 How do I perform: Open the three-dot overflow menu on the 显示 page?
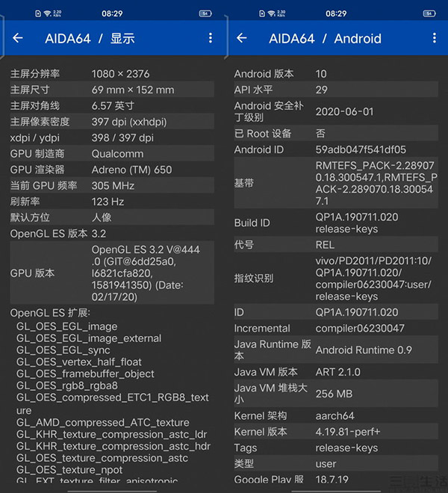click(211, 38)
